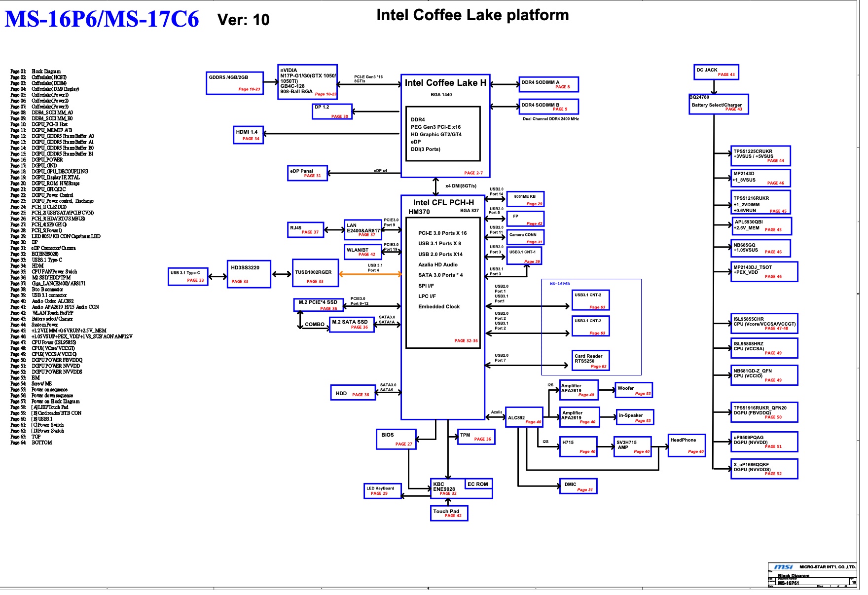Click the COMBO label
The image size is (868, 595).
click(315, 324)
